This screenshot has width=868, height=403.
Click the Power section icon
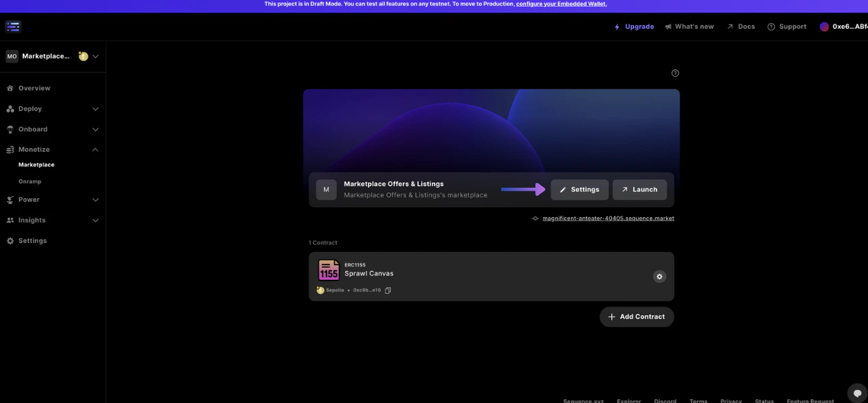(10, 200)
